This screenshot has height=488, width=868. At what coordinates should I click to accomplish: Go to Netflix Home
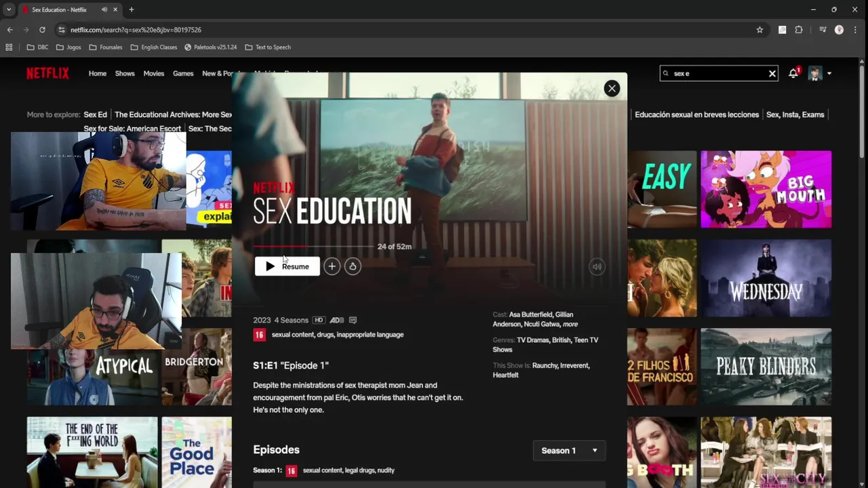click(98, 73)
